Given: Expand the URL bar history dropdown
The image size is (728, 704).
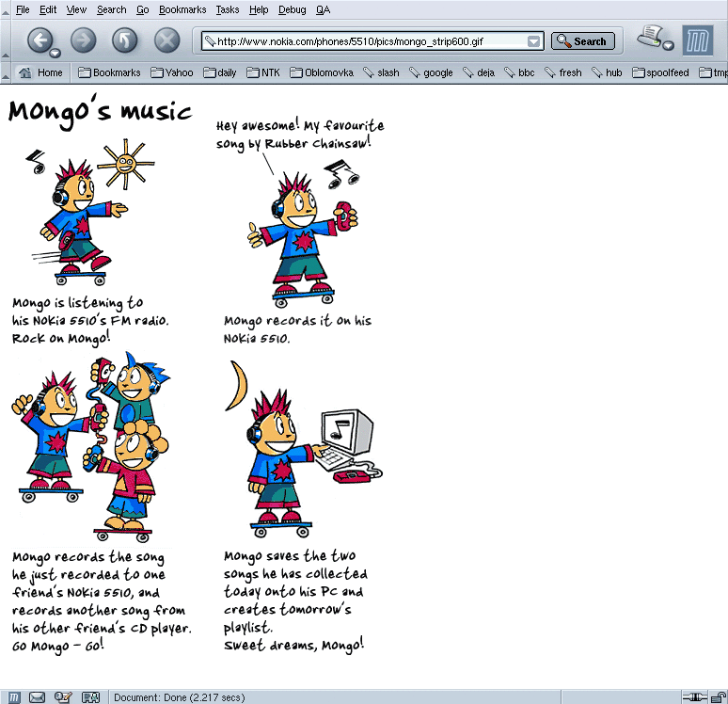Looking at the screenshot, I should (x=534, y=41).
